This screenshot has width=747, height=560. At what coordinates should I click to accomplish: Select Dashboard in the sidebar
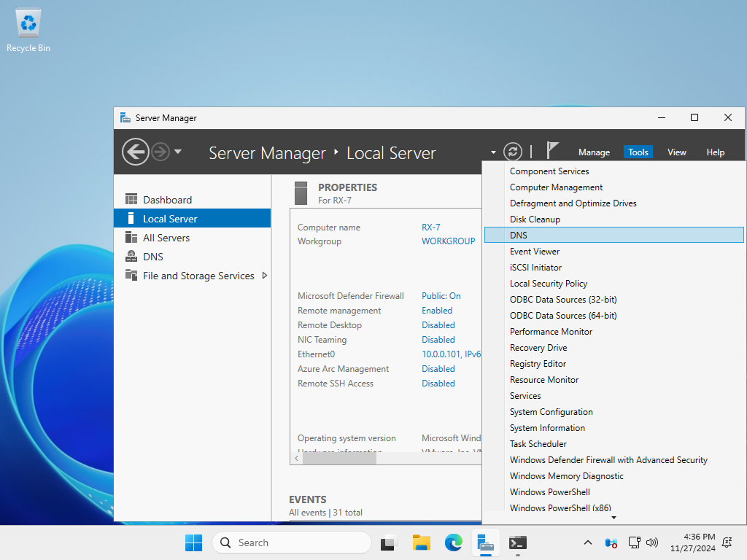click(x=193, y=200)
